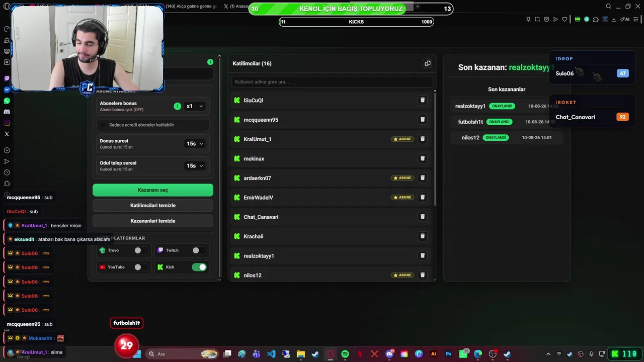Click the ONAYLANDI badge for nilos12
The width and height of the screenshot is (644, 362).
pyautogui.click(x=496, y=137)
